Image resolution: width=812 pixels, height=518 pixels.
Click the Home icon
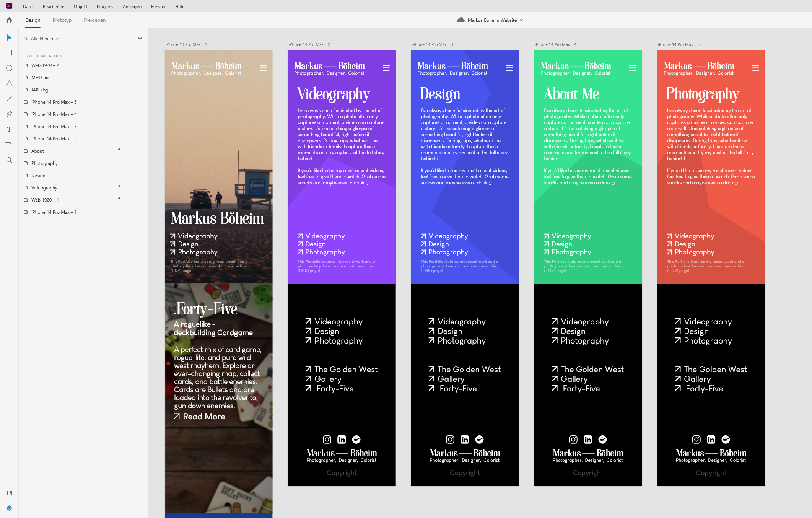pyautogui.click(x=9, y=20)
